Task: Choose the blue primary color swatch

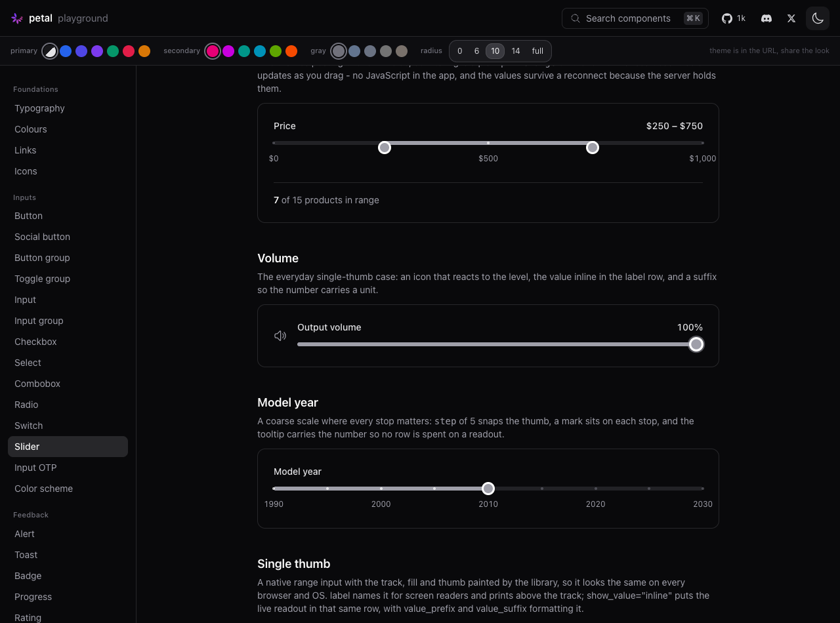Action: 66,51
